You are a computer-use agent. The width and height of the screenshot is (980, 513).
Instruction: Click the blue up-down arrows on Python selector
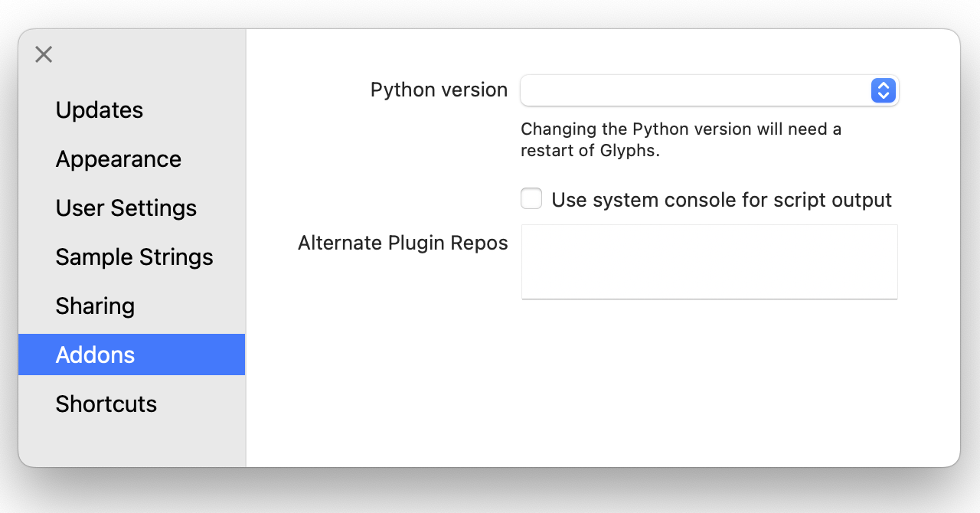coord(883,90)
